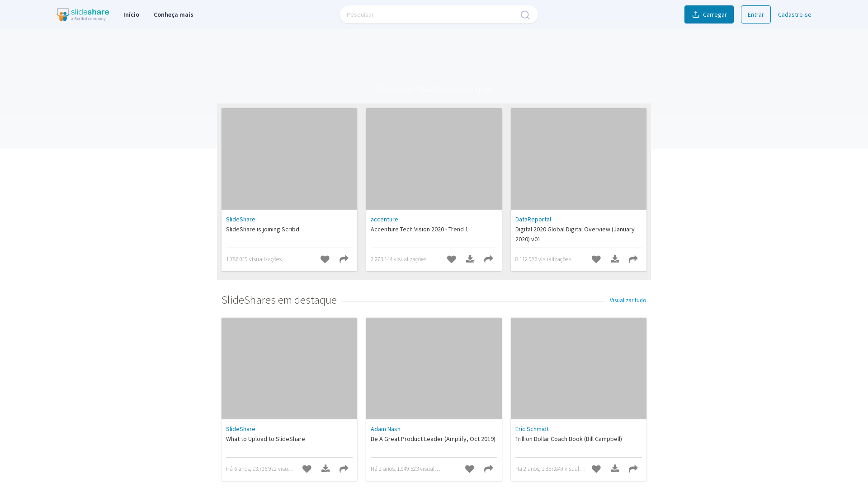
Task: Download "What to Upload to SlideShare"
Action: point(325,469)
